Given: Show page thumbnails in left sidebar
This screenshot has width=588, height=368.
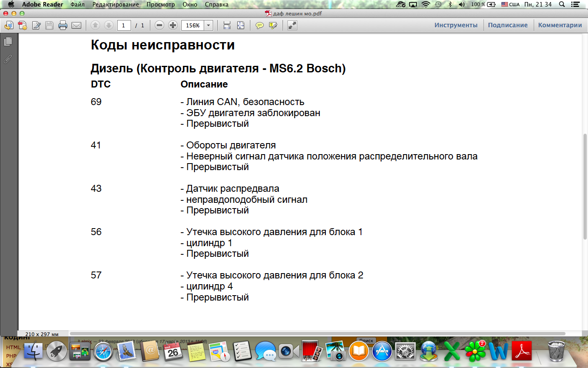Looking at the screenshot, I should 8,41.
